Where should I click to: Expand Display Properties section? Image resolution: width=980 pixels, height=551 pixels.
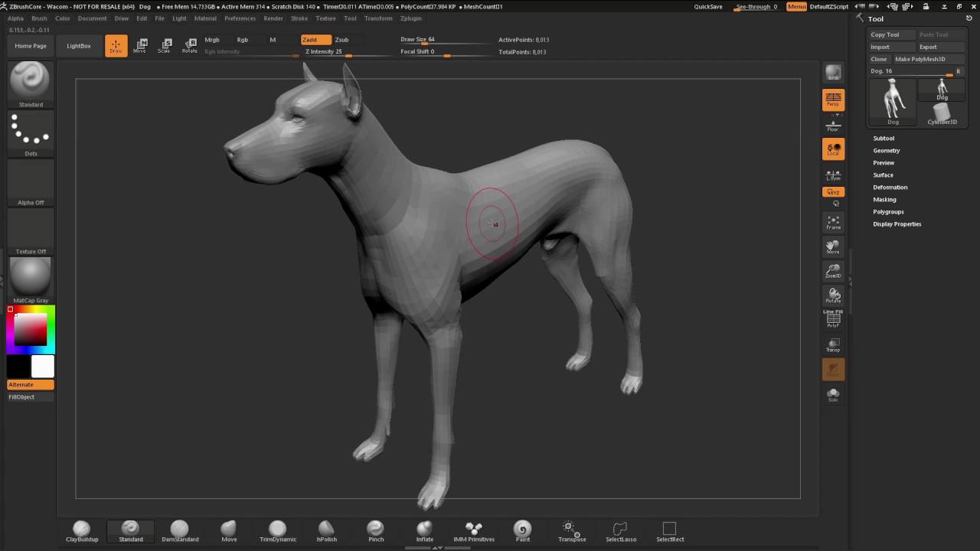(897, 224)
